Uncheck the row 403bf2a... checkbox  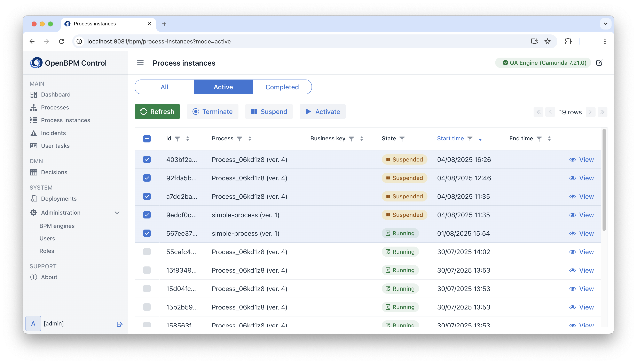[x=147, y=159]
